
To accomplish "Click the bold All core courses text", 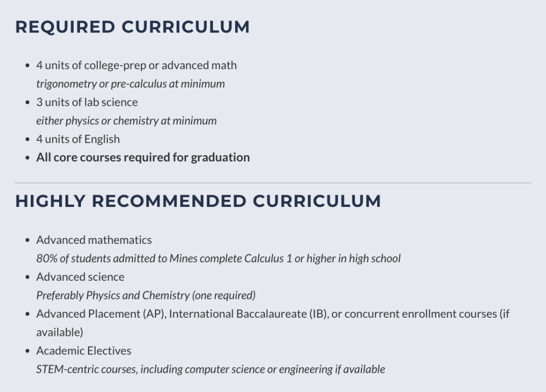I will coord(143,157).
